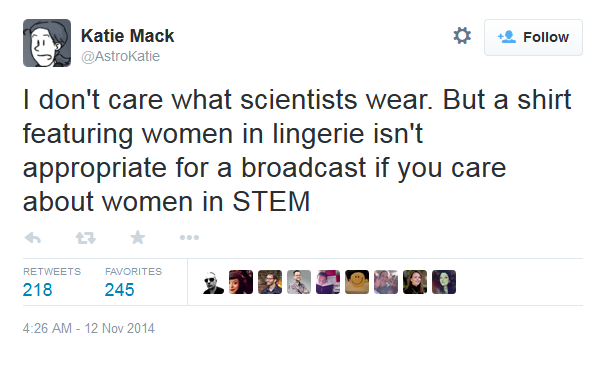
Task: Open the more options ellipsis menu
Action: tap(189, 238)
